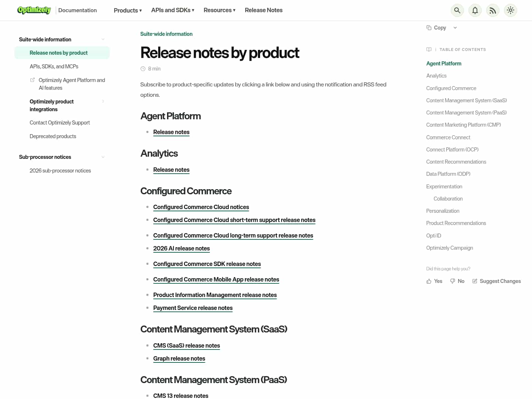Open Configured Commerce Cloud notices link
Screen dimensions: 532x399
click(201, 207)
